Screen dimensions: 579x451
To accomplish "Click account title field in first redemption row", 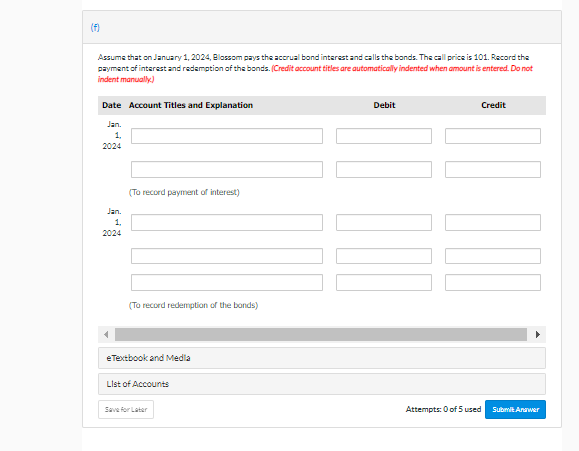I will [227, 222].
